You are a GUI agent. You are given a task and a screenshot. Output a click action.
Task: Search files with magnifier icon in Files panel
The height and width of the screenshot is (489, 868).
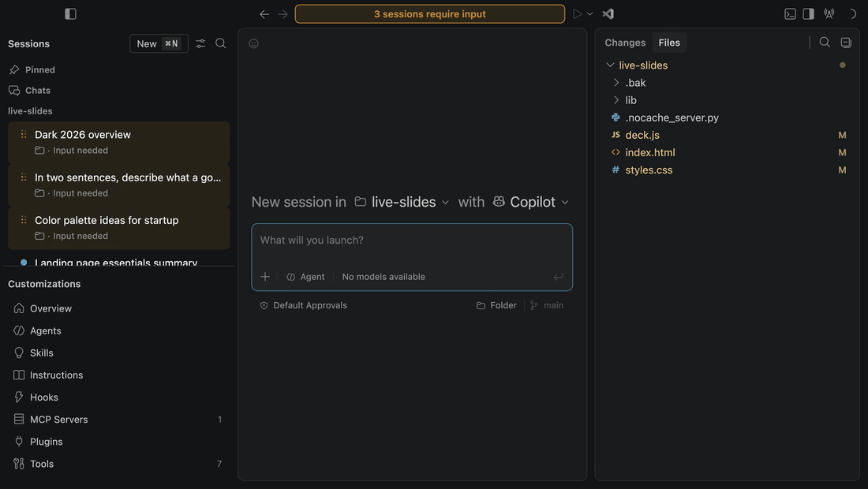coord(825,43)
